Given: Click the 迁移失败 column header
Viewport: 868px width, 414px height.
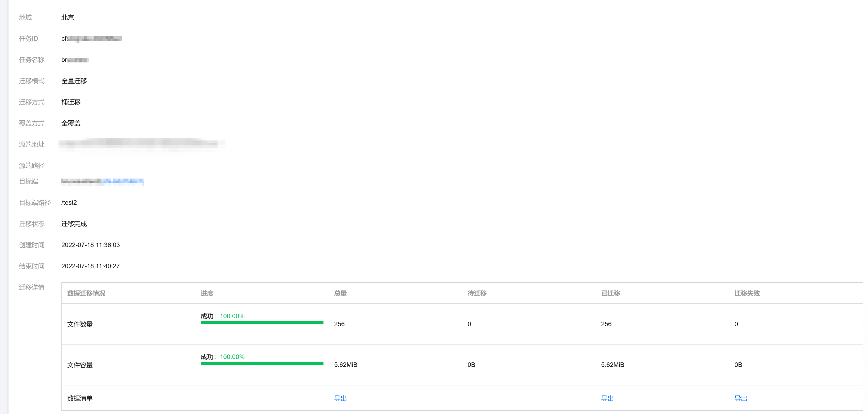Looking at the screenshot, I should [747, 293].
